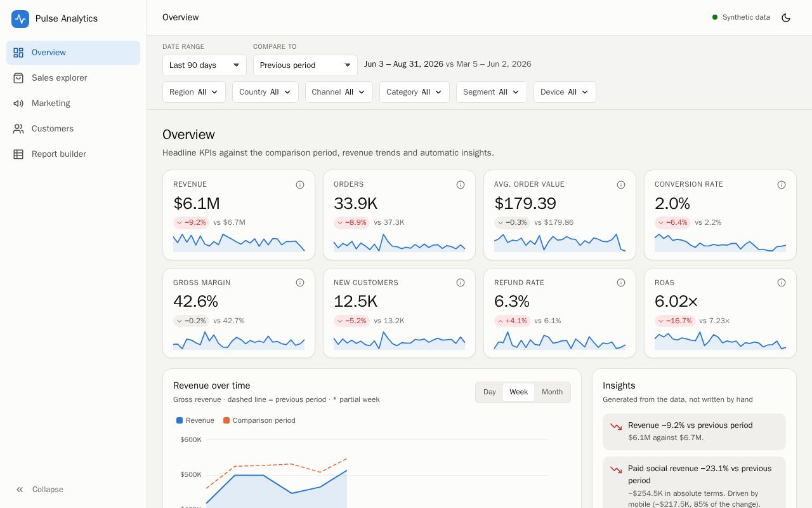Show info for New Customers
Screen dimensions: 812x508
pyautogui.click(x=461, y=283)
